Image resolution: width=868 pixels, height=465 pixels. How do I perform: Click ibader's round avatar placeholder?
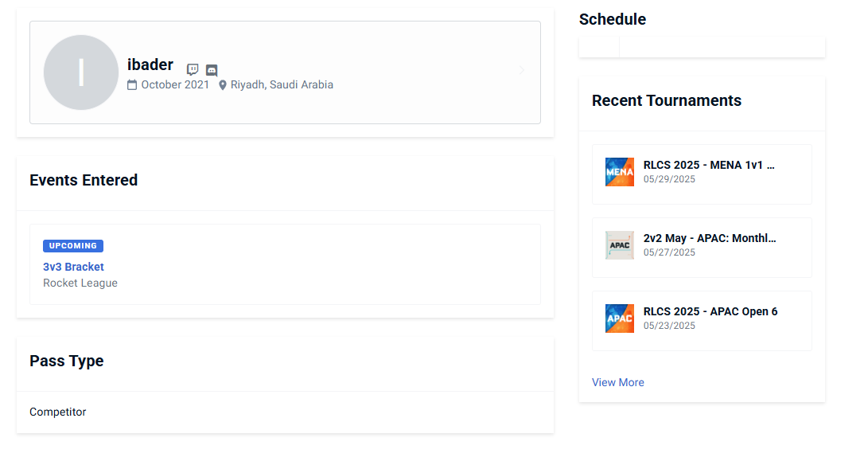click(x=81, y=72)
